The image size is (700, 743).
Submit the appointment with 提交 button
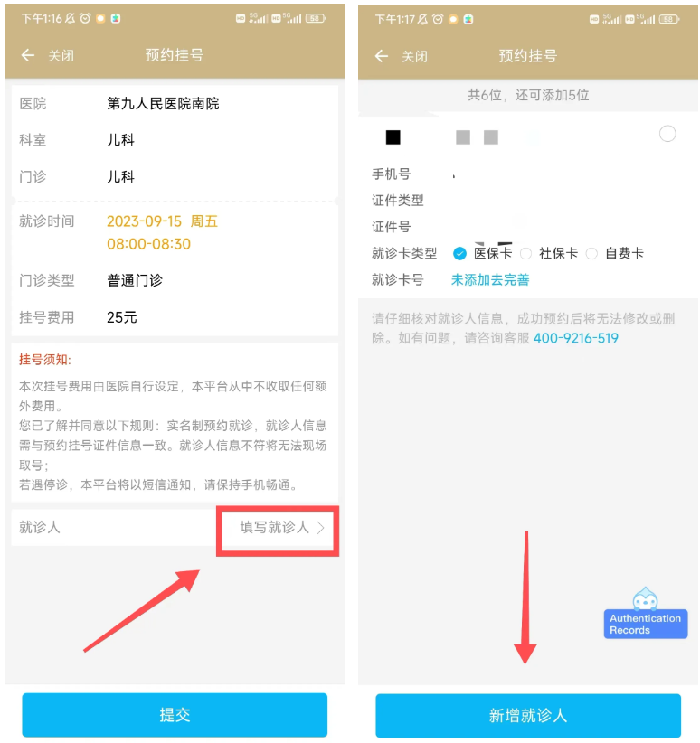tap(175, 715)
